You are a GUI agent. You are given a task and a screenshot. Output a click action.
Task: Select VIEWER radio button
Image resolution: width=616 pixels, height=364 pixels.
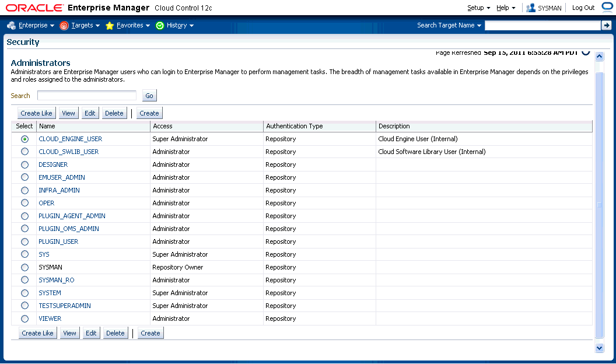[x=24, y=319]
